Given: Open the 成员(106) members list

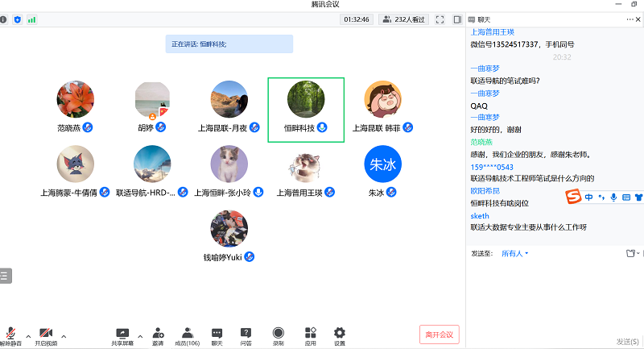Looking at the screenshot, I should pyautogui.click(x=188, y=333).
